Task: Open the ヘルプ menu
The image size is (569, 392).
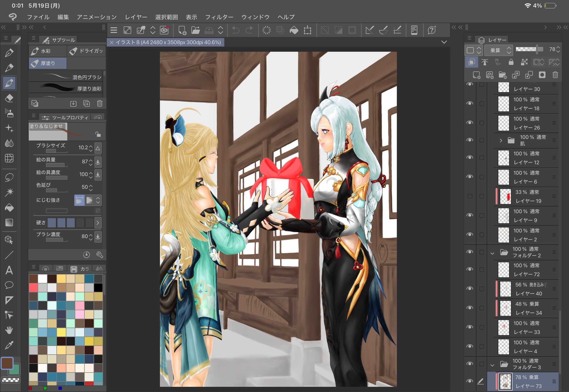Action: pyautogui.click(x=286, y=17)
